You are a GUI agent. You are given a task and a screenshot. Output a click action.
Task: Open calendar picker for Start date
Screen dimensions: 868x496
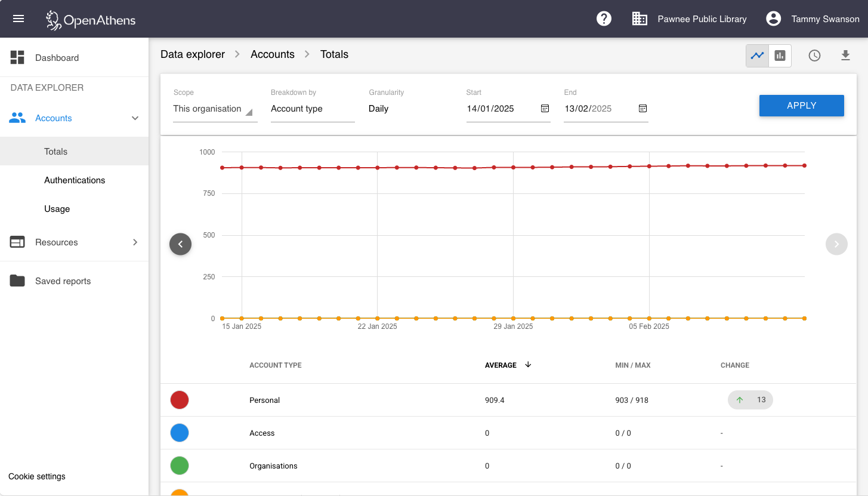[x=545, y=109]
